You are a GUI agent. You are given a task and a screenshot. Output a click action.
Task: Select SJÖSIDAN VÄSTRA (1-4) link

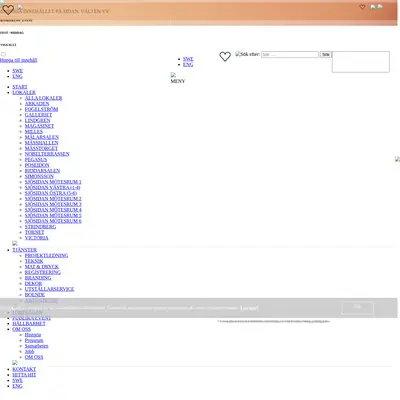(52, 187)
